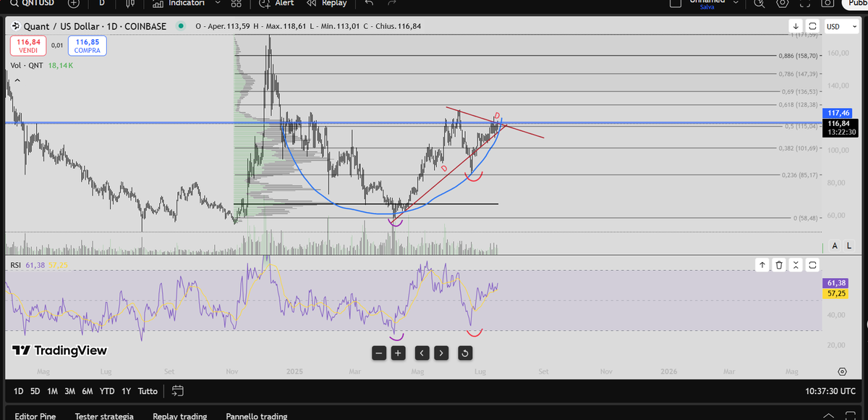The height and width of the screenshot is (420, 868).
Task: Click the 10:37:30 UTC timezone clock
Action: 830,391
